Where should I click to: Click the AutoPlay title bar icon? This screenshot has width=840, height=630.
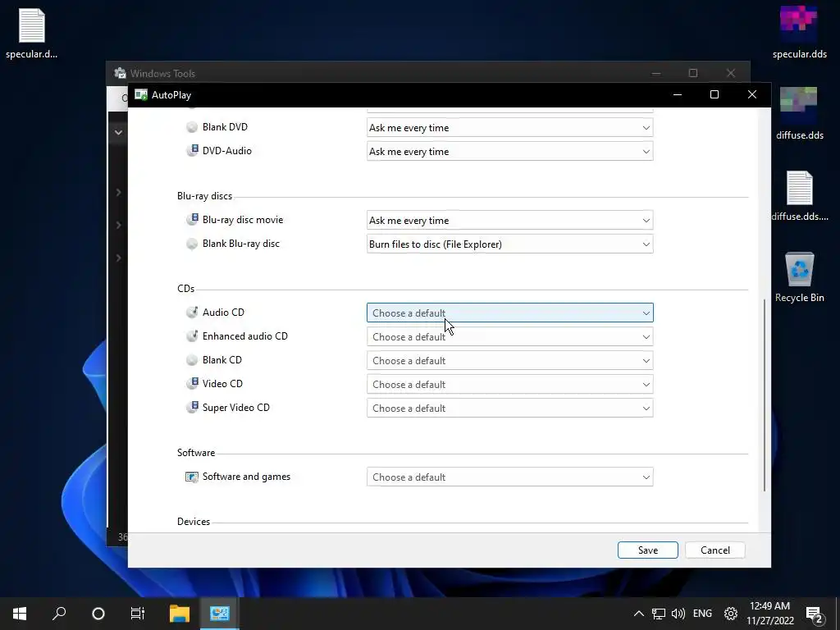coord(141,95)
